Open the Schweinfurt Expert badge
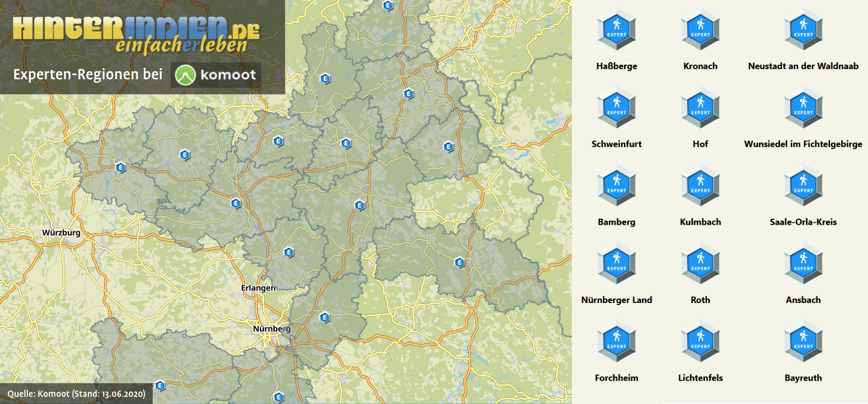 616,107
